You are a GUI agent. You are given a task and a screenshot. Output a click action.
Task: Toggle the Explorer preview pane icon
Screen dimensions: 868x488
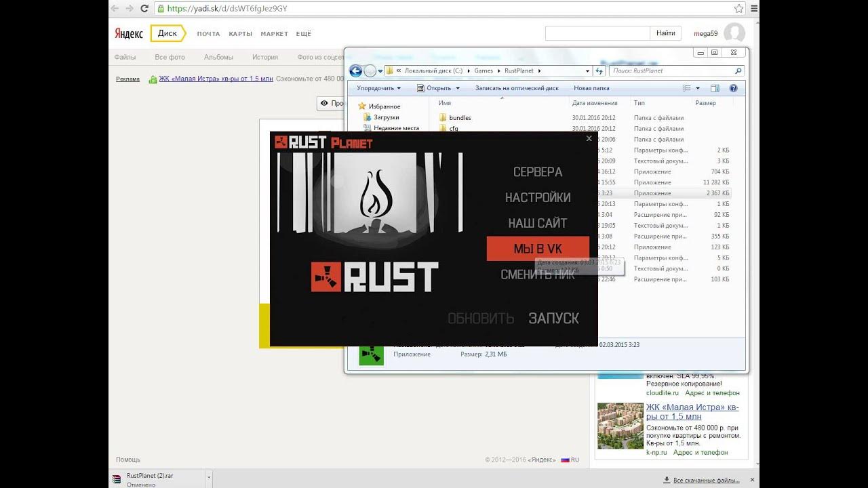pos(715,88)
